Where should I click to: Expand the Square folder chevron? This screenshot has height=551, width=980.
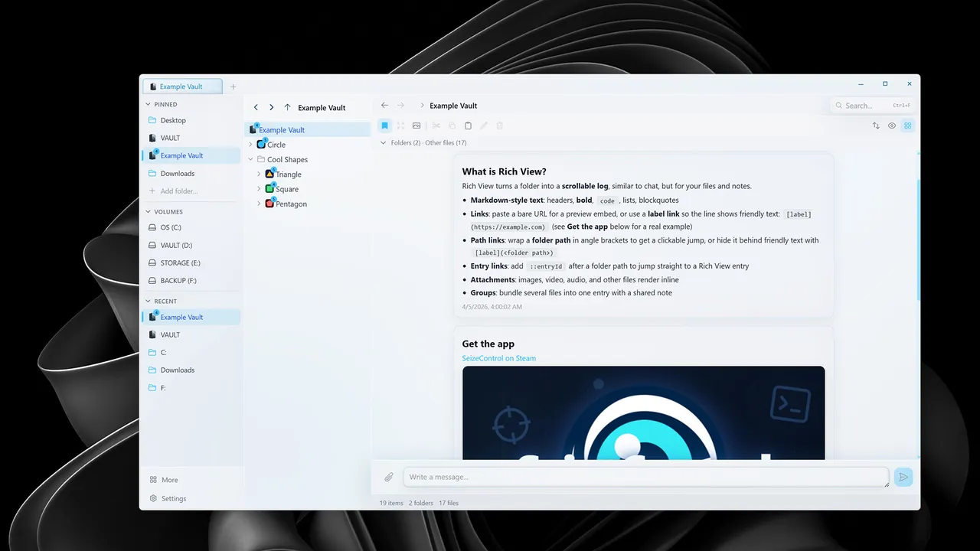(259, 189)
